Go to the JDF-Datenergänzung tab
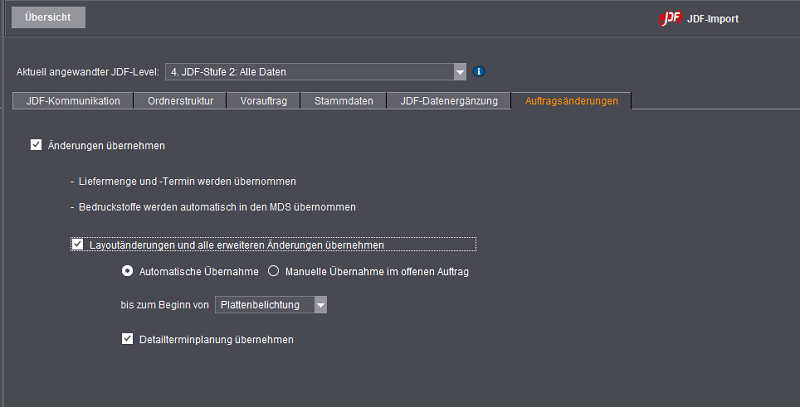Screen dimensions: 800x407 pos(449,101)
